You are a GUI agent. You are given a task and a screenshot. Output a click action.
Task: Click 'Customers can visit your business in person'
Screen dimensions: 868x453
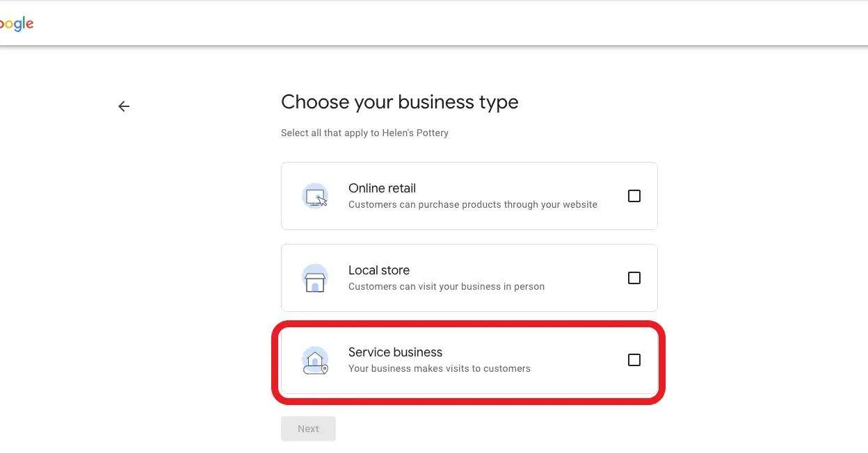coord(446,286)
